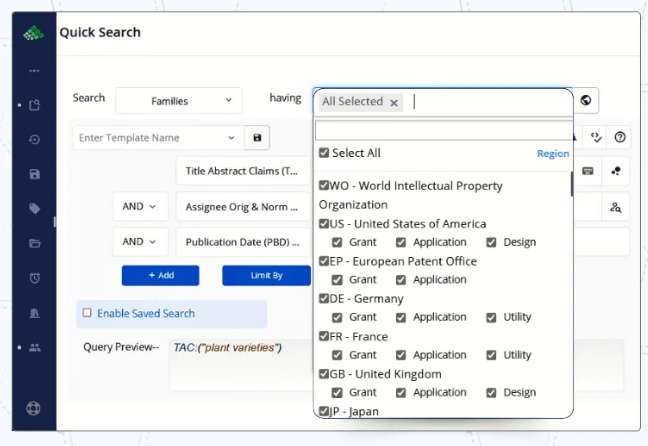Open the history icon in the sidebar
Image resolution: width=648 pixels, height=446 pixels.
click(x=35, y=140)
